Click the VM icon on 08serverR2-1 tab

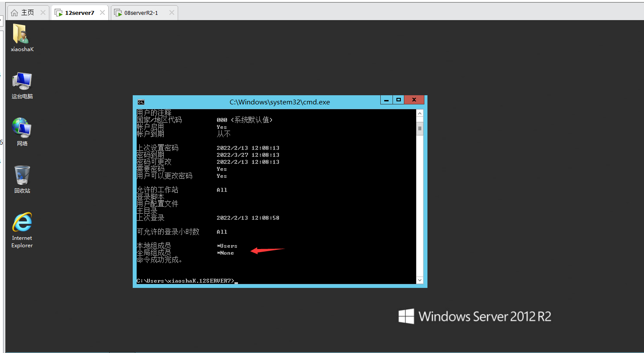(x=118, y=13)
